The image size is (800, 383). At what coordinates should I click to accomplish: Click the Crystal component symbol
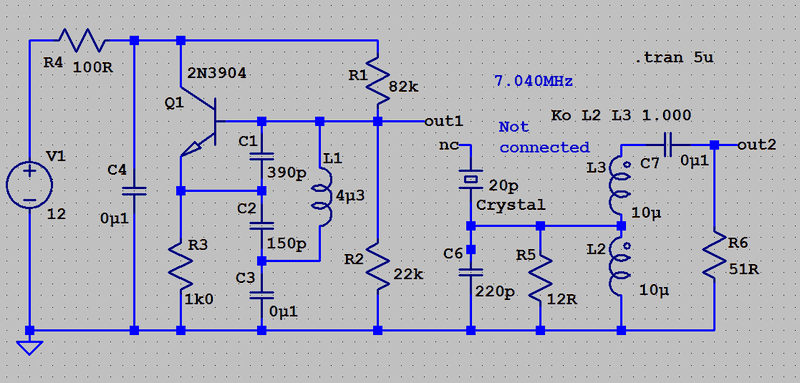(x=470, y=180)
